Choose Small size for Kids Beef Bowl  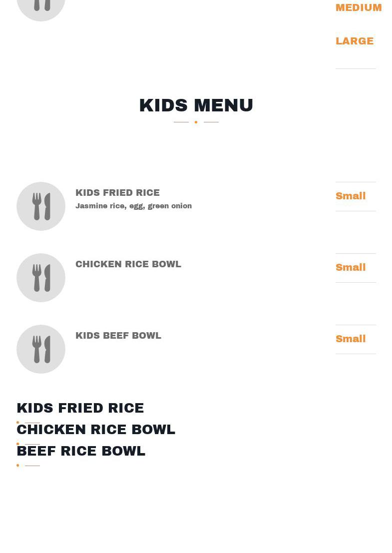[x=351, y=339]
